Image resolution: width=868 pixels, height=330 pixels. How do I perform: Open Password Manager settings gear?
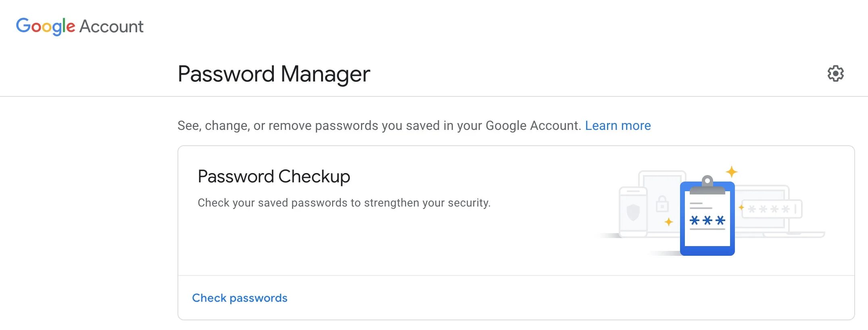[835, 73]
